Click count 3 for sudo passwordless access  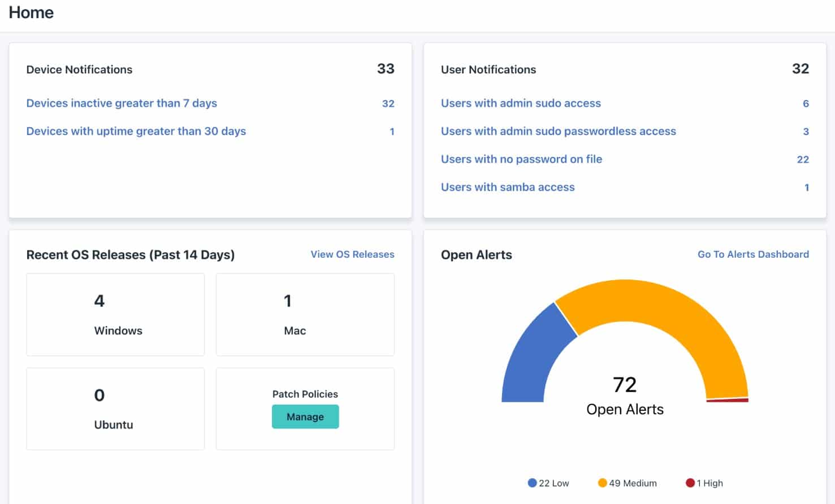click(806, 131)
